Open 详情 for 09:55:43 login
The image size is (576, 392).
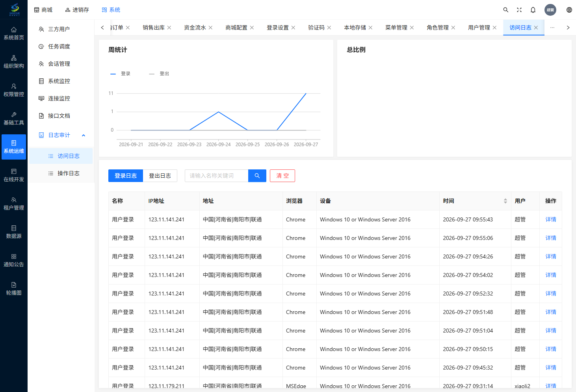point(551,219)
